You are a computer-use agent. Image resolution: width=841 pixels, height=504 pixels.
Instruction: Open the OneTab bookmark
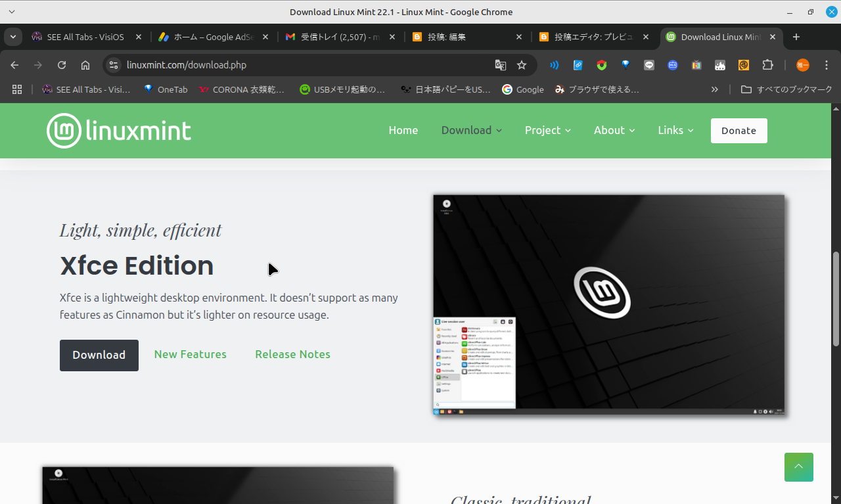point(166,89)
